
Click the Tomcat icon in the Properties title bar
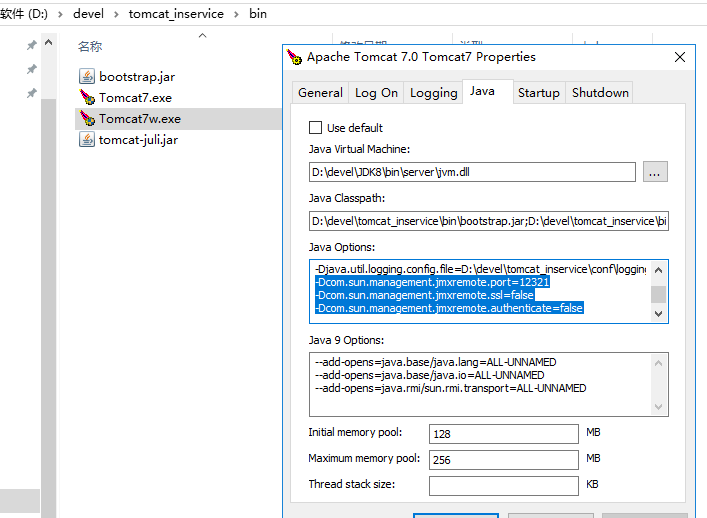pyautogui.click(x=294, y=57)
